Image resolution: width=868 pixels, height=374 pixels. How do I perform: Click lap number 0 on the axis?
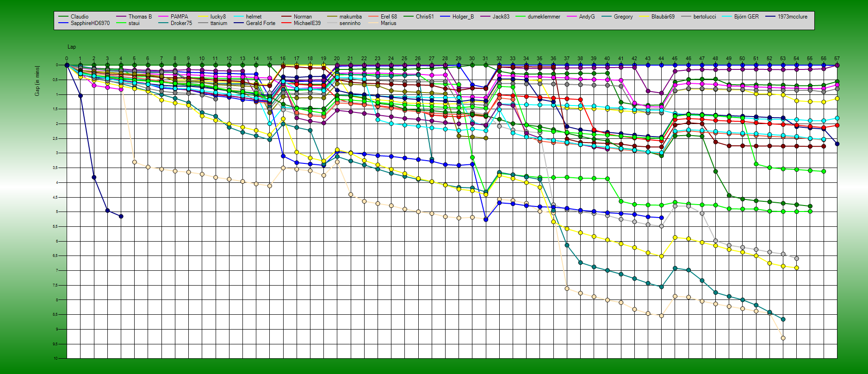pos(67,59)
